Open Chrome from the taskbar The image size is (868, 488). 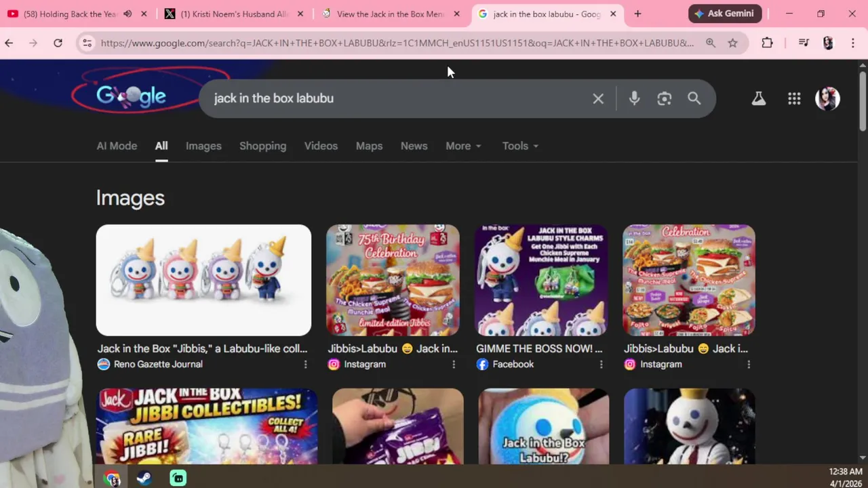(x=112, y=478)
